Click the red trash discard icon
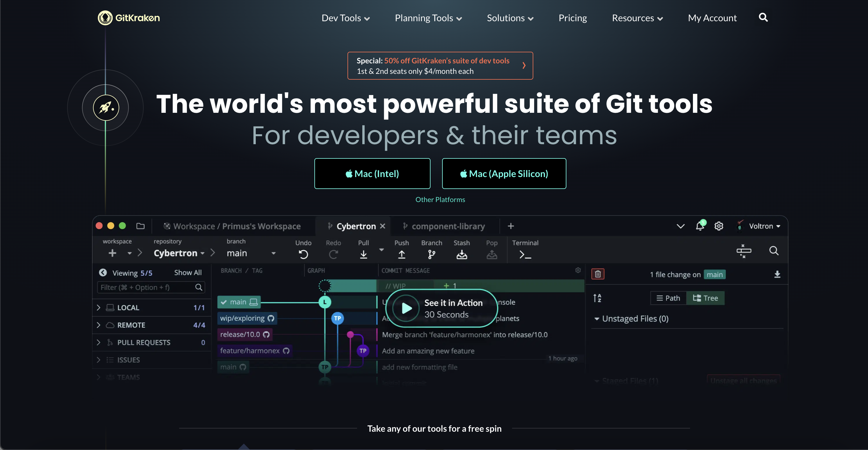This screenshot has width=868, height=450. 597,274
